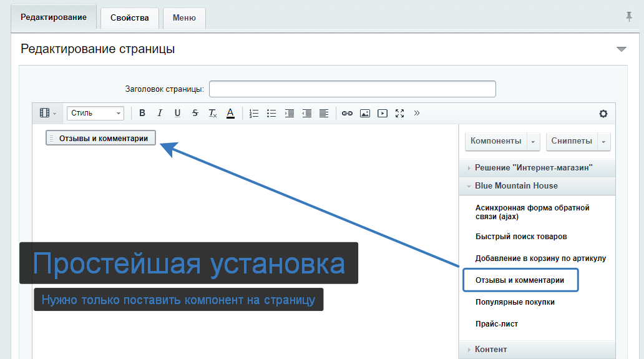Image resolution: width=644 pixels, height=359 pixels.
Task: Open the Стиль style dropdown
Action: [95, 113]
